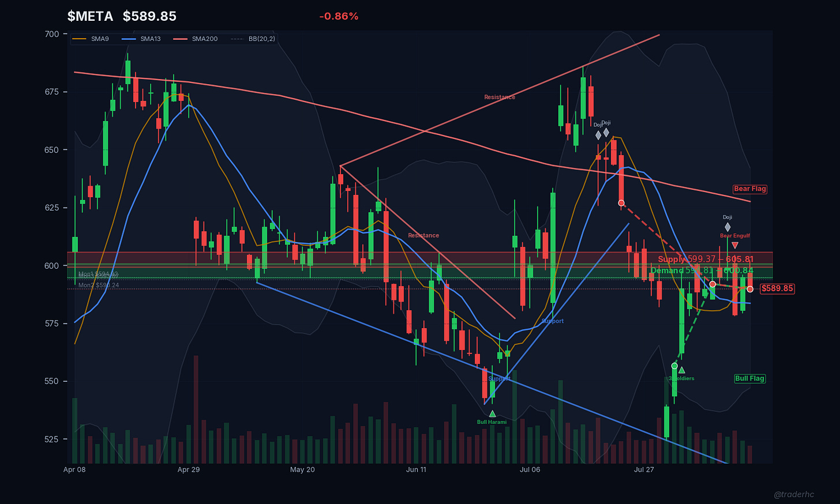Click the Apr 08 date label
Image resolution: width=840 pixels, height=504 pixels.
click(74, 469)
